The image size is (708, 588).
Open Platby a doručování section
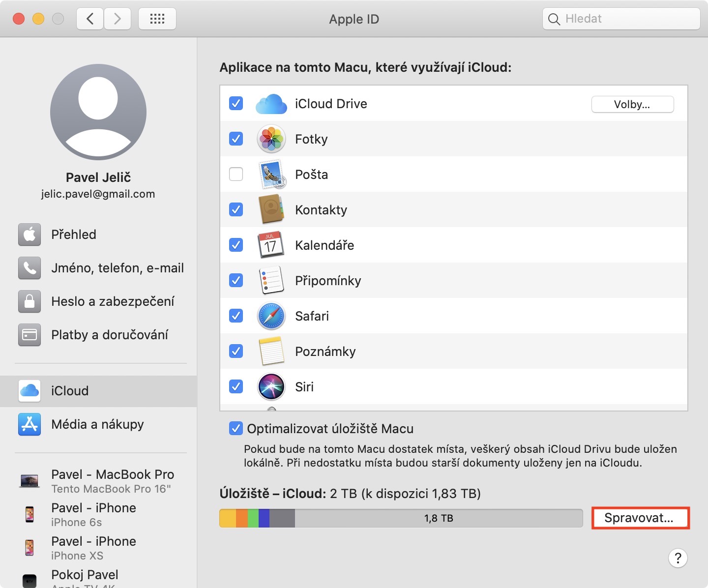pos(98,335)
